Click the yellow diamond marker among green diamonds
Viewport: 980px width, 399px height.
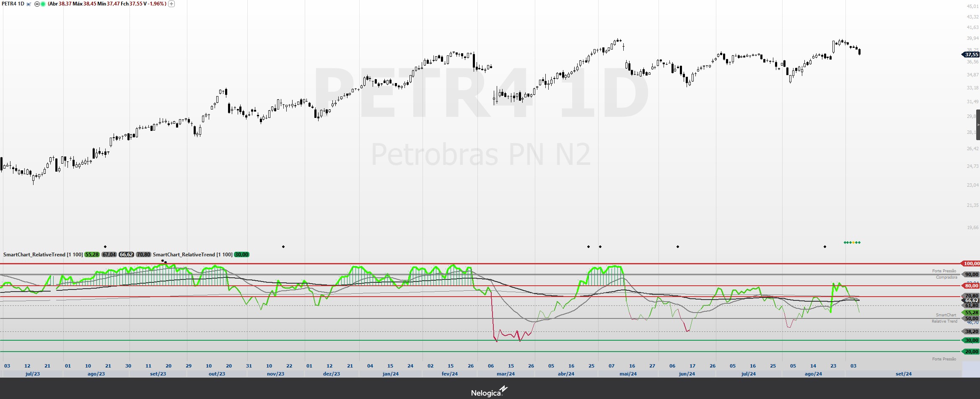853,243
